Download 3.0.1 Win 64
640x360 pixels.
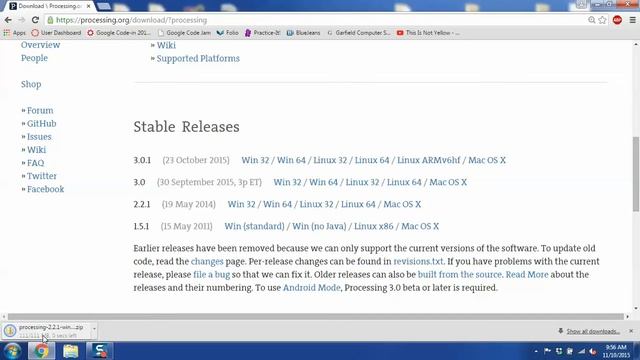[x=291, y=160]
